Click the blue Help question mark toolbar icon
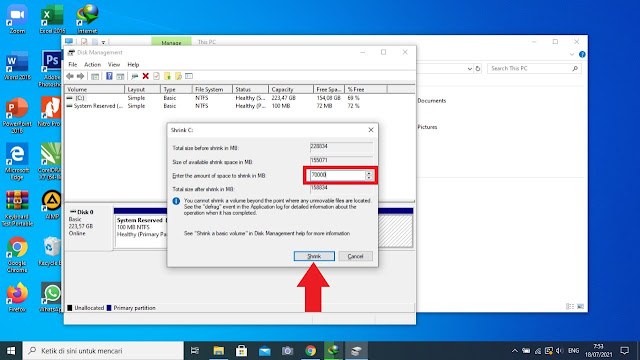 pyautogui.click(x=109, y=76)
